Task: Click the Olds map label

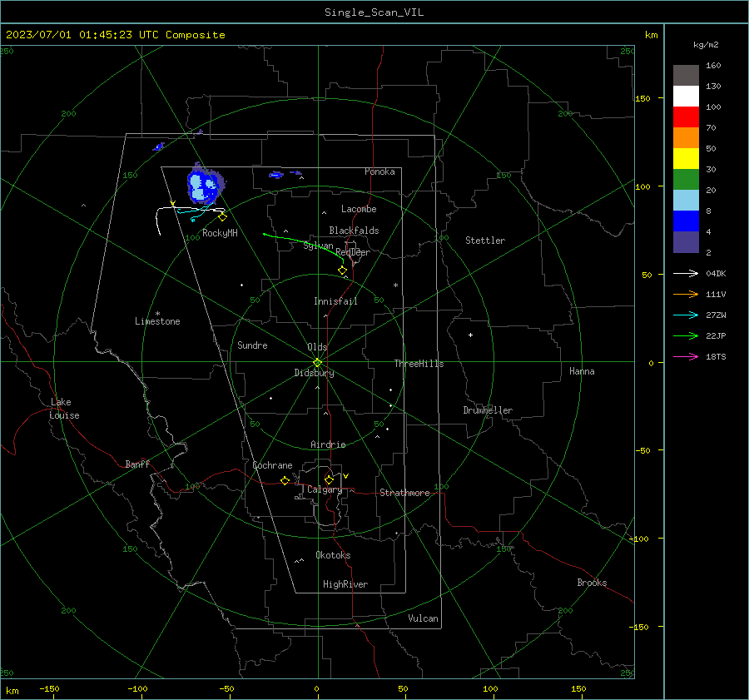Action: click(x=317, y=347)
